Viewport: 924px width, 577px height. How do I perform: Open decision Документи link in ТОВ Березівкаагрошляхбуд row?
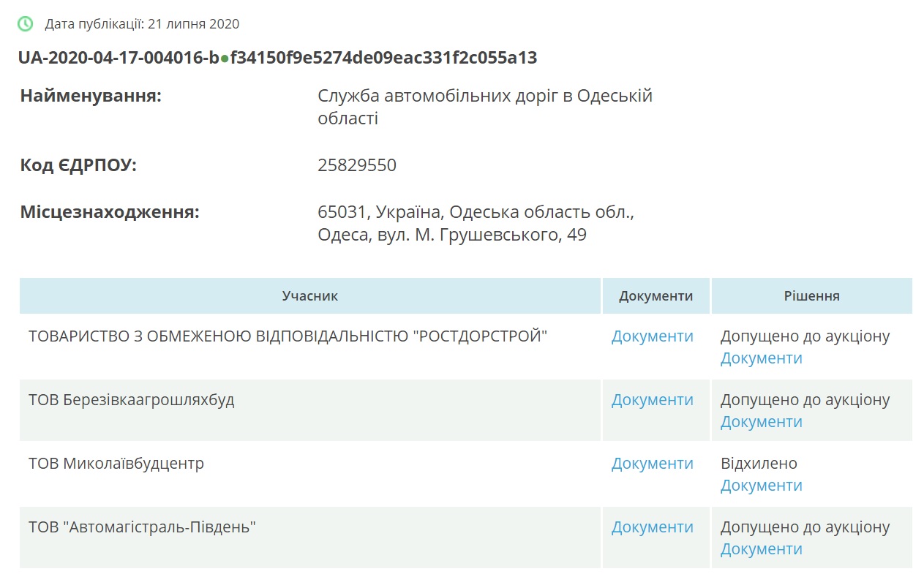click(762, 422)
